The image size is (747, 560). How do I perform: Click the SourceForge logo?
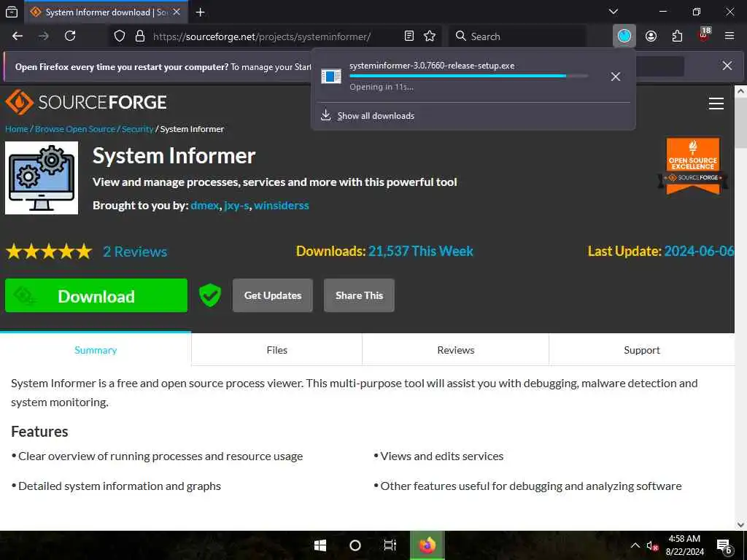[86, 102]
